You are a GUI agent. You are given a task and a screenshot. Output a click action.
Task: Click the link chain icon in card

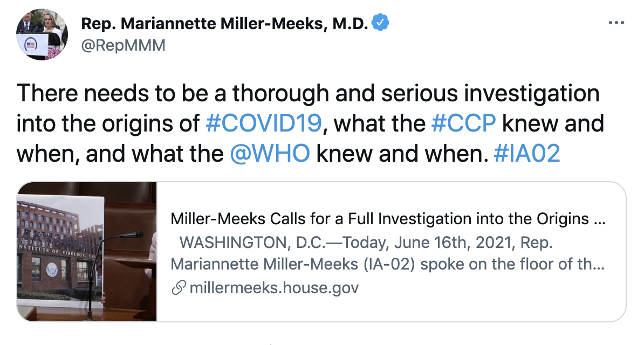[178, 288]
